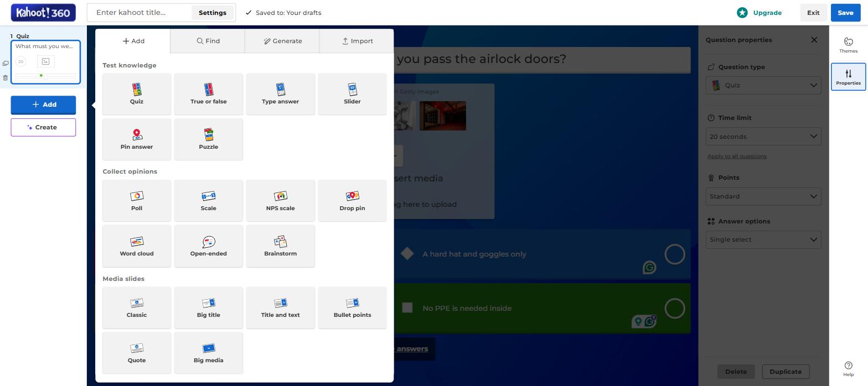
Task: Add a Puzzle question
Action: tap(209, 139)
